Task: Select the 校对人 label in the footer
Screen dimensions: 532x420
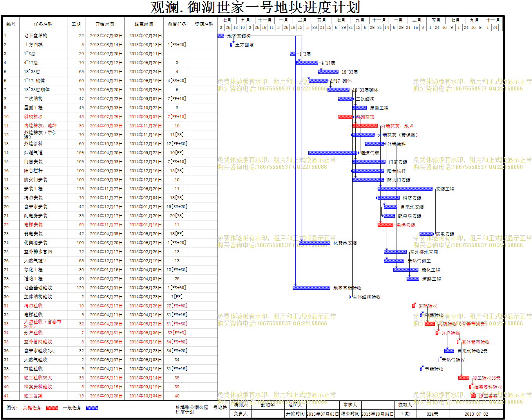Action: [405, 405]
